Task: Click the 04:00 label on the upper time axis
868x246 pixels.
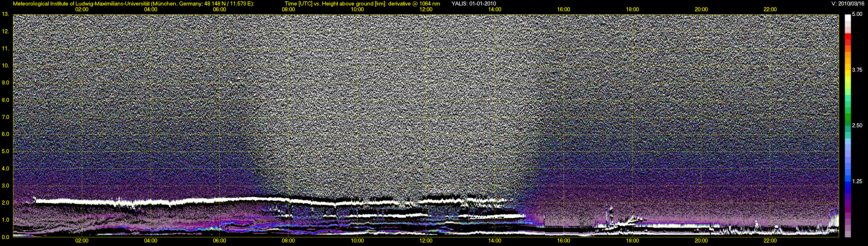Action: click(x=150, y=10)
